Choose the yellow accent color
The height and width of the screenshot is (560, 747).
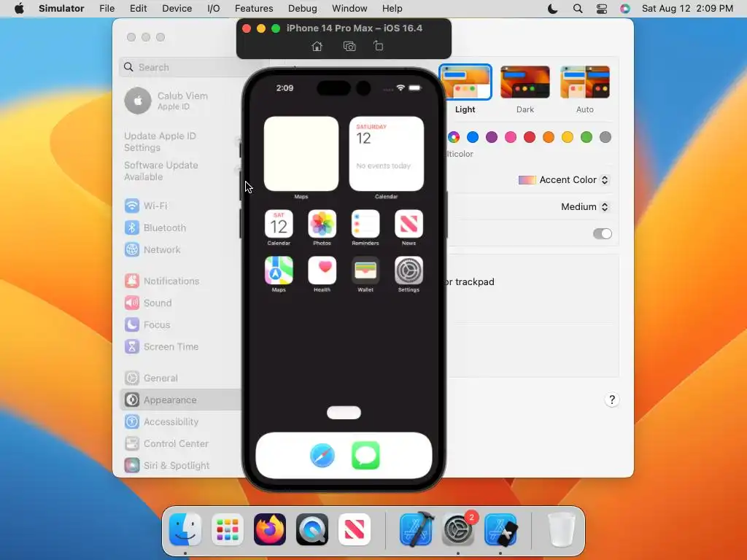(568, 137)
